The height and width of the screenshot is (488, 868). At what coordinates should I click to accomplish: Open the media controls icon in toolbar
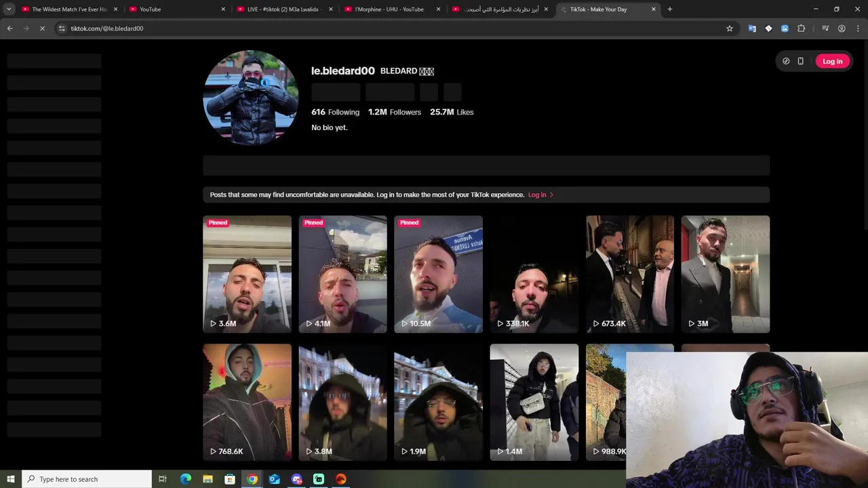point(825,28)
